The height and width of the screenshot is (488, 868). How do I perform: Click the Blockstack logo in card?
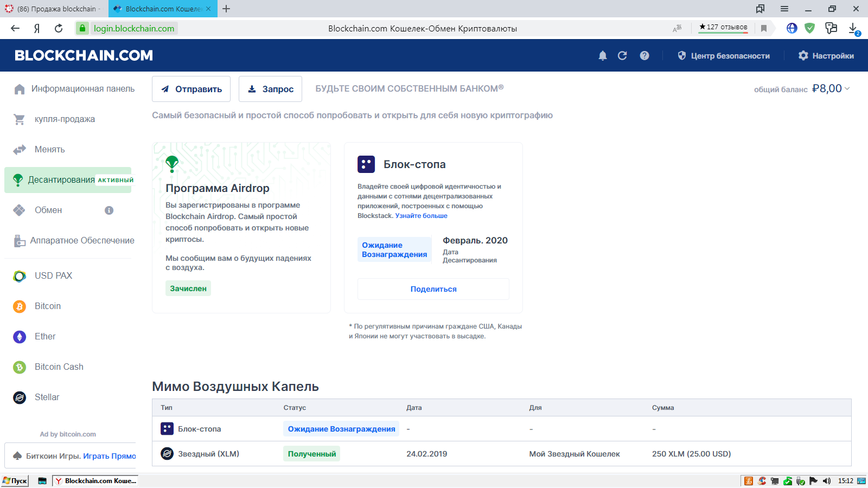pos(366,164)
